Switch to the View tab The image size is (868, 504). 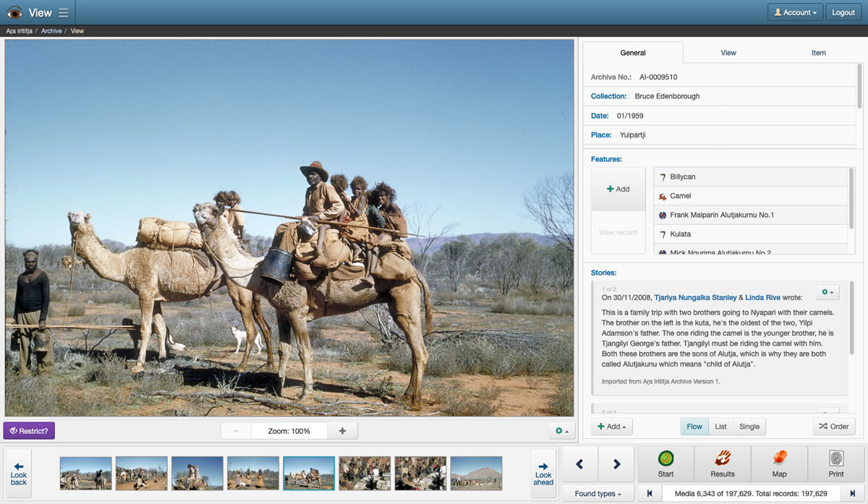coord(728,53)
